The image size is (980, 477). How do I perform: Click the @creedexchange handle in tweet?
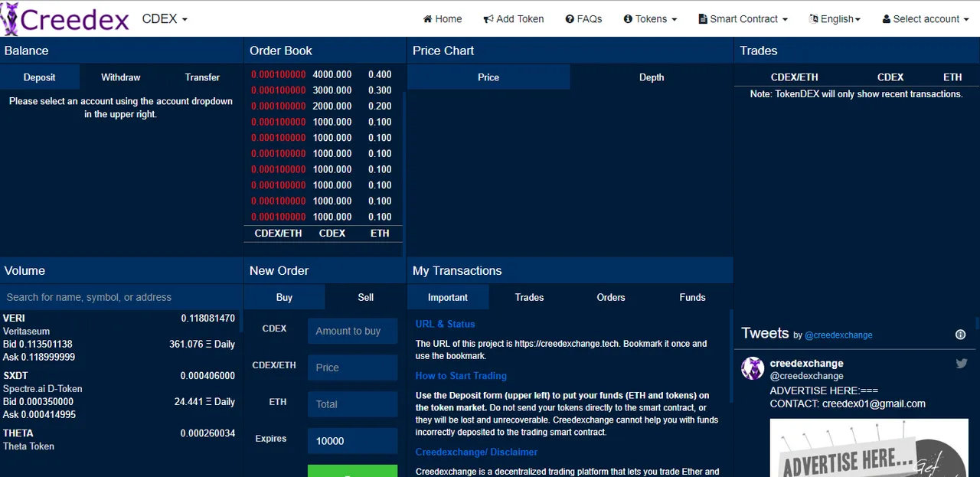point(806,376)
